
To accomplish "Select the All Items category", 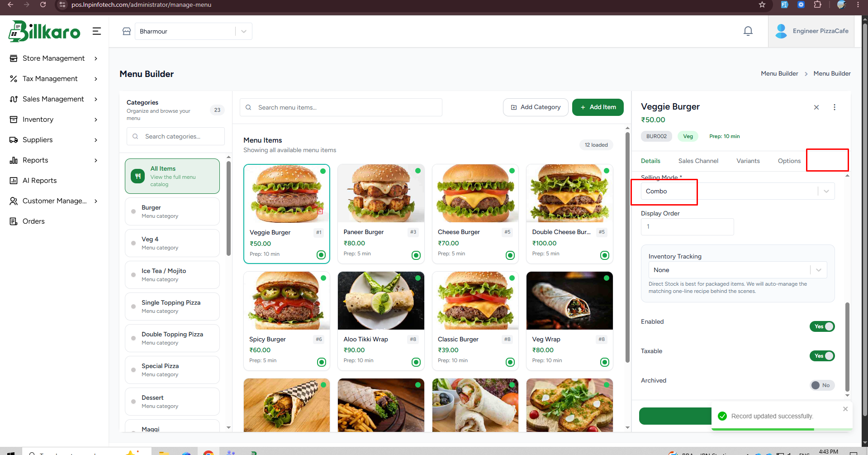I will (x=172, y=176).
